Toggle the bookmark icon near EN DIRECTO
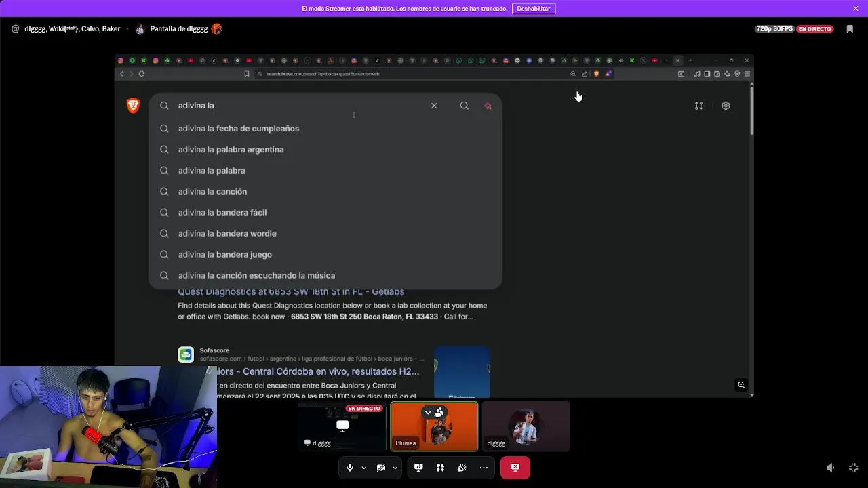This screenshot has width=868, height=488. coord(850,29)
